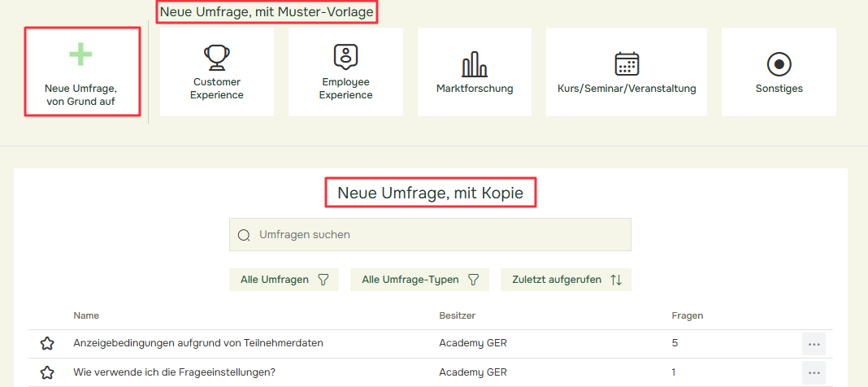Choose the Employee Experience template tile

(x=346, y=72)
